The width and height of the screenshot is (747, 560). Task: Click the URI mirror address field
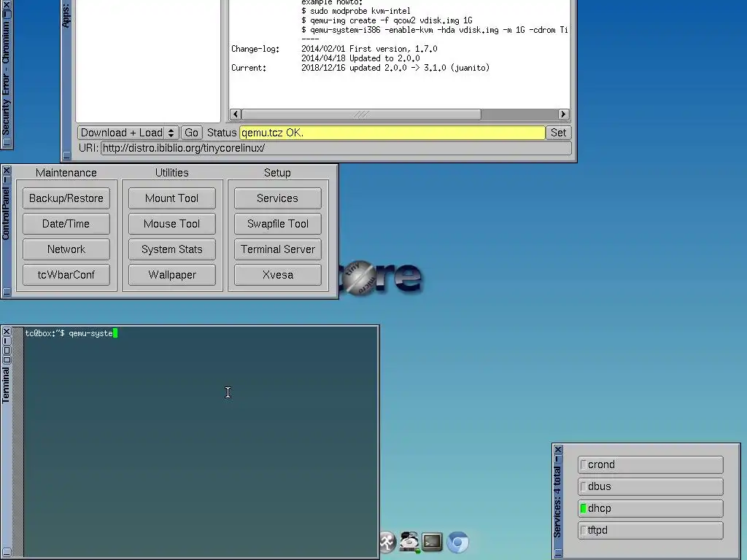click(336, 148)
